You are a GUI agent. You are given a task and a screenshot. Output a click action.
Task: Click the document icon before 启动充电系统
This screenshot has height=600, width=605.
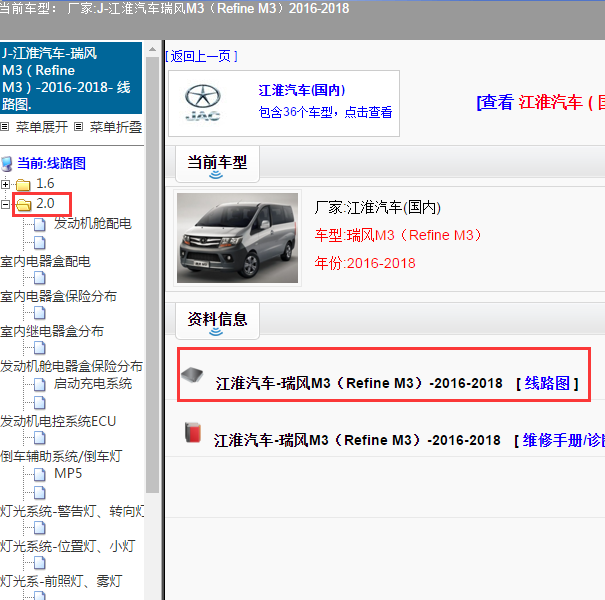coord(40,384)
